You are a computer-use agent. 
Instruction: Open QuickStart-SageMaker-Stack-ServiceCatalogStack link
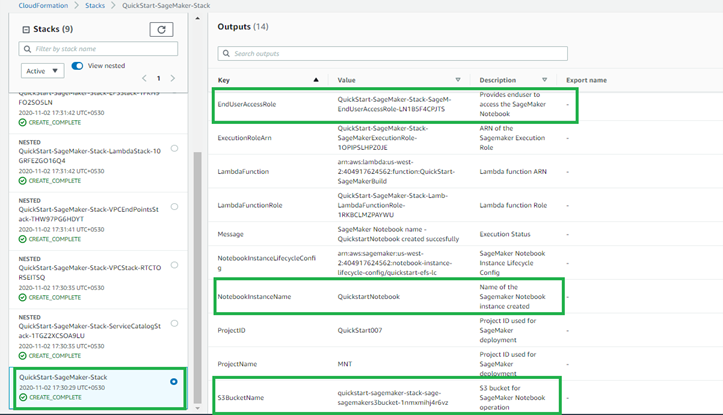pyautogui.click(x=89, y=331)
